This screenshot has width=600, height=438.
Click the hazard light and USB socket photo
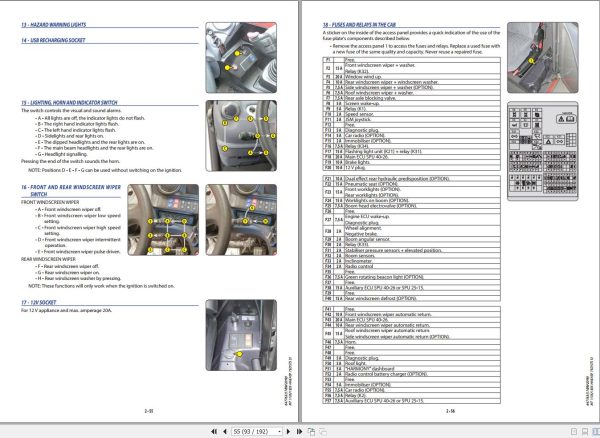coord(241,58)
